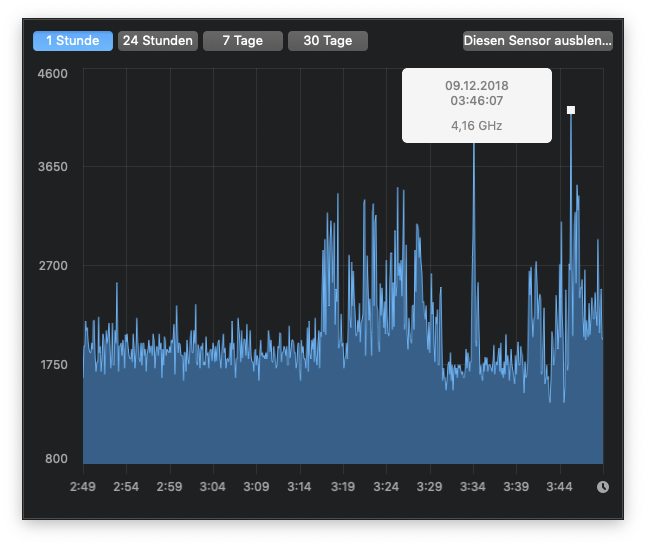The width and height of the screenshot is (646, 546).
Task: Click the 3:19 time axis label
Action: click(343, 487)
